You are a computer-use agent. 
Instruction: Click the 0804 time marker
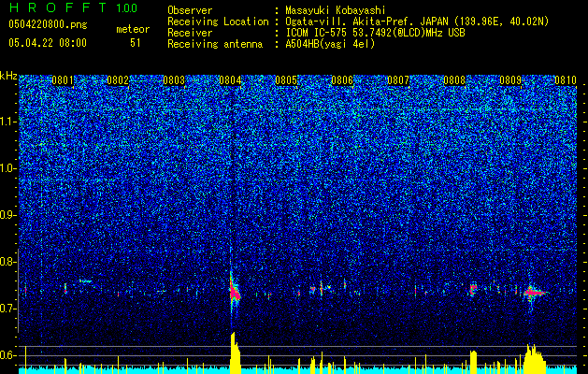click(x=230, y=80)
